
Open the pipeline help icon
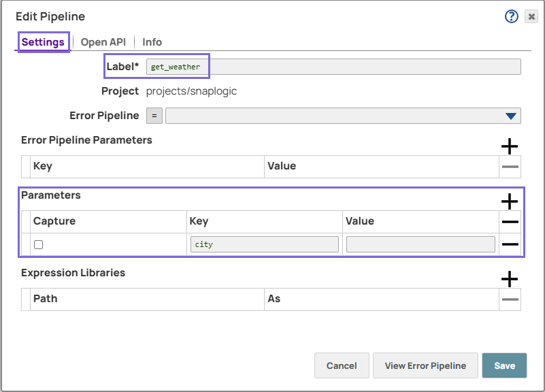(x=511, y=16)
